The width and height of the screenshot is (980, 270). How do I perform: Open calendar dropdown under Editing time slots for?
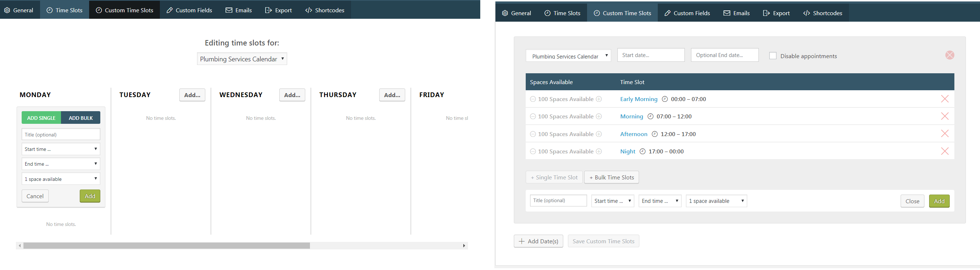(242, 59)
